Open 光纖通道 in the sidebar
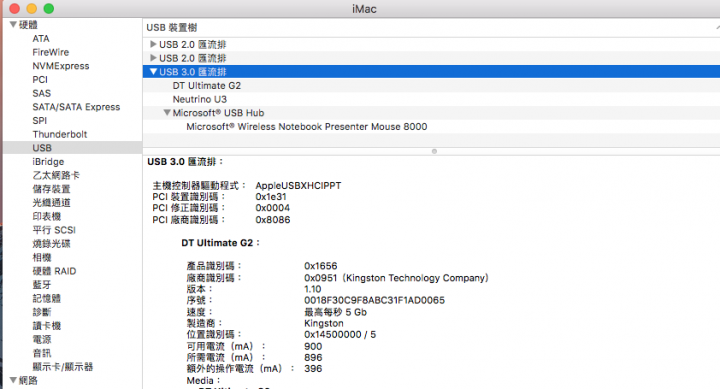The height and width of the screenshot is (389, 720). point(51,203)
